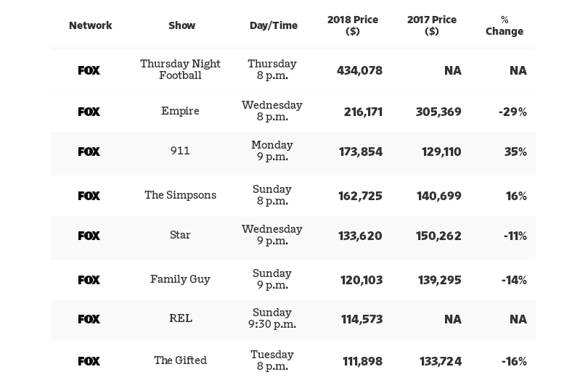Select the FOX logo next to 911
The image size is (588, 380).
89,152
